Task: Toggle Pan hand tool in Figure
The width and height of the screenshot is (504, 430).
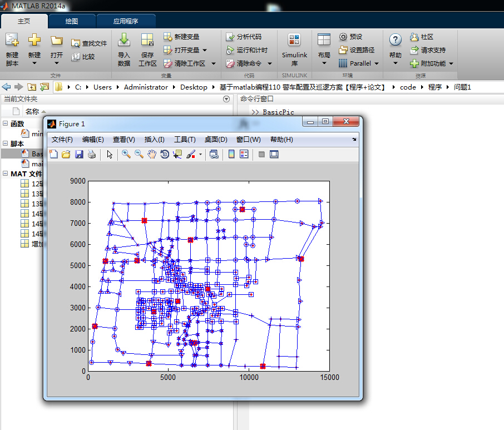Action: click(x=152, y=154)
